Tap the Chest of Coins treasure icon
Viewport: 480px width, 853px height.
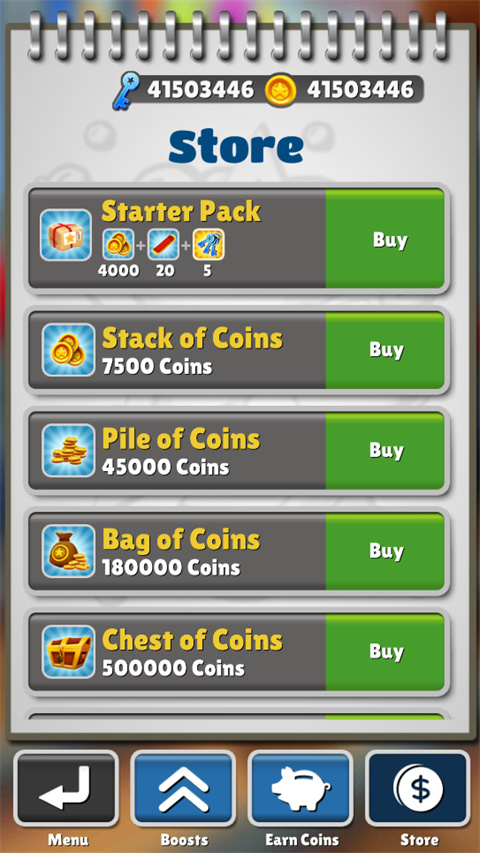68,652
